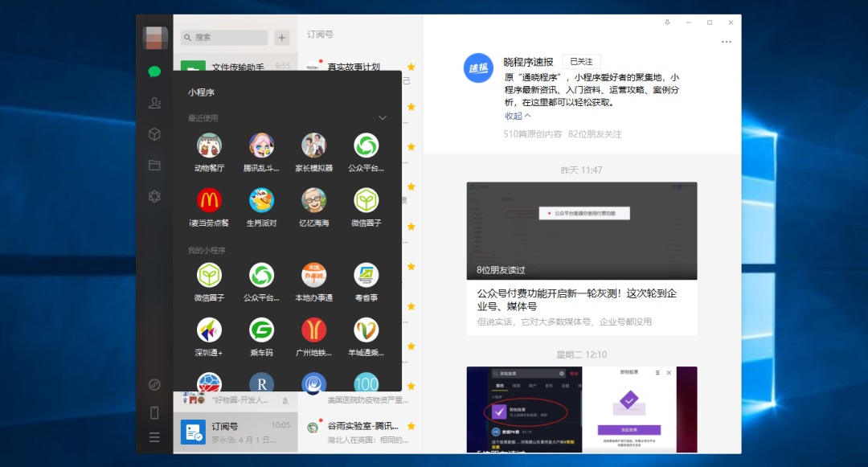This screenshot has height=467, width=868.
Task: Open the 谷雨实验室-腾讯 subscription entry
Action: pos(360,432)
